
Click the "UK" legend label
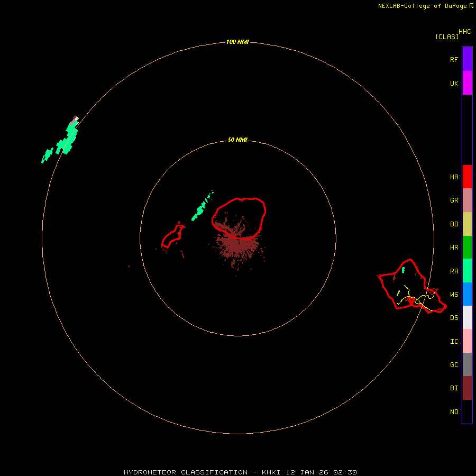[x=454, y=83]
